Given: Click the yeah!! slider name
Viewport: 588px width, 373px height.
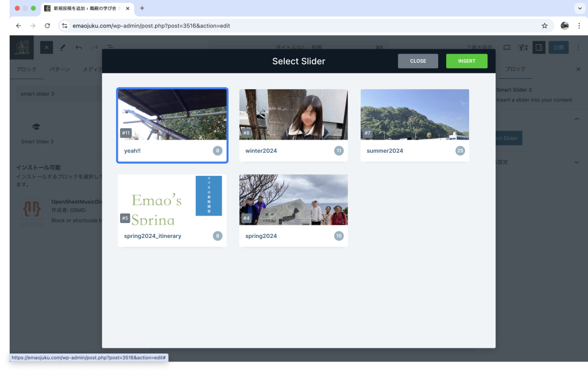Looking at the screenshot, I should [x=133, y=151].
